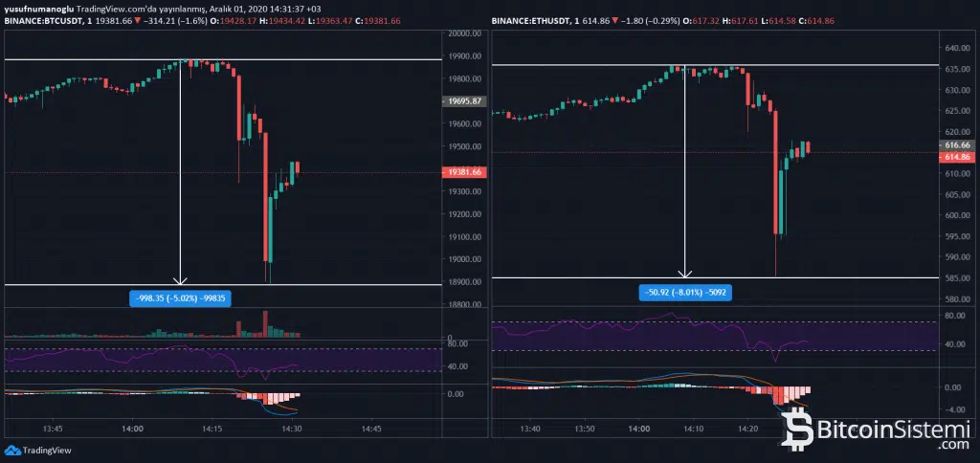Click the BTC open value O:19428.17

click(x=234, y=21)
